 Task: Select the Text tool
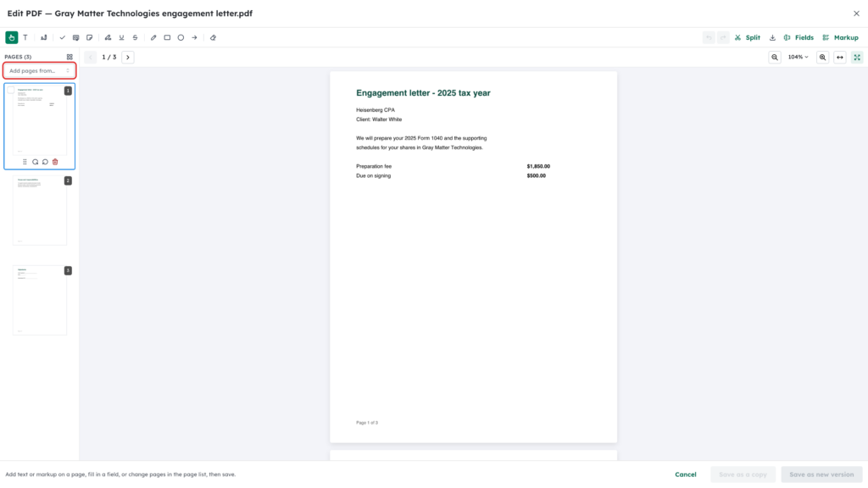(25, 37)
